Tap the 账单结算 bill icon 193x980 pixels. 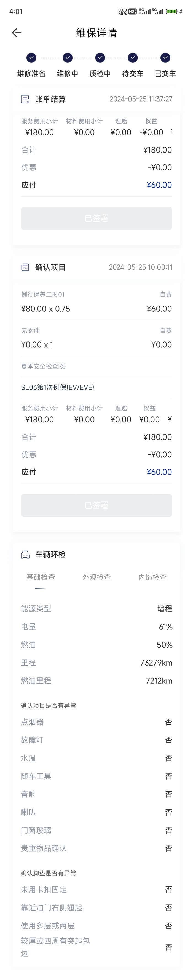pos(25,99)
